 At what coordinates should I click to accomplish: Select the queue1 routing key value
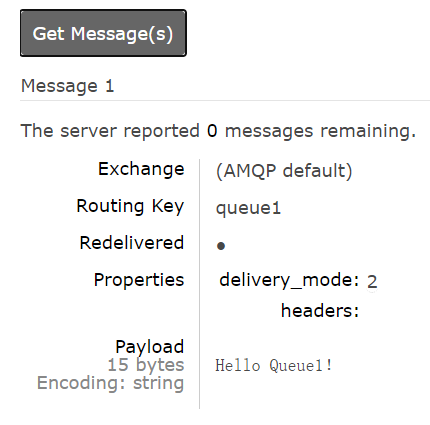248,209
